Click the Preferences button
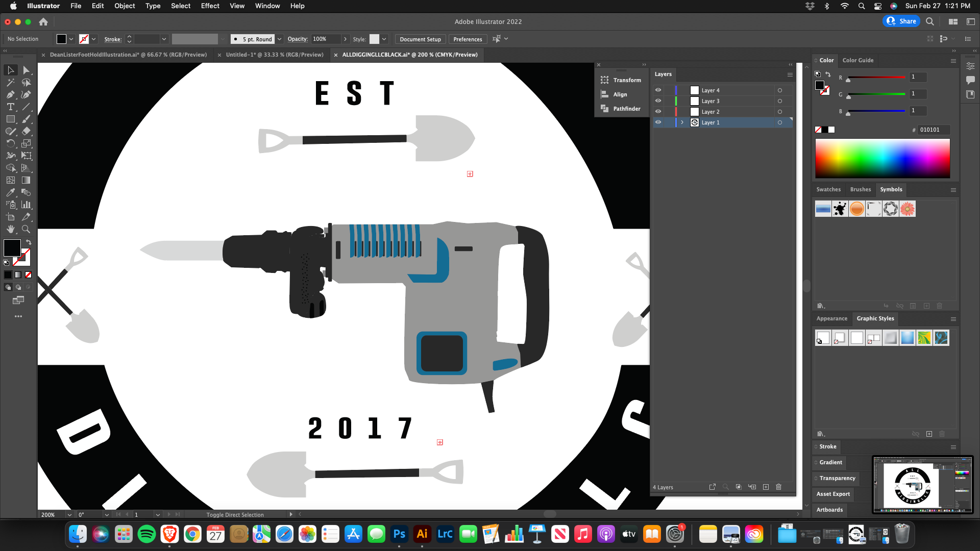The image size is (980, 551). click(468, 39)
